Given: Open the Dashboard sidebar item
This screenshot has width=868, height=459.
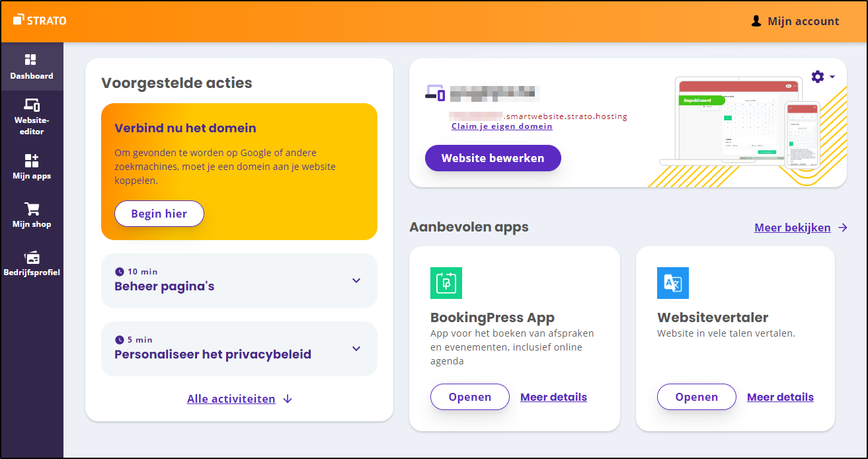Looking at the screenshot, I should pos(31,67).
